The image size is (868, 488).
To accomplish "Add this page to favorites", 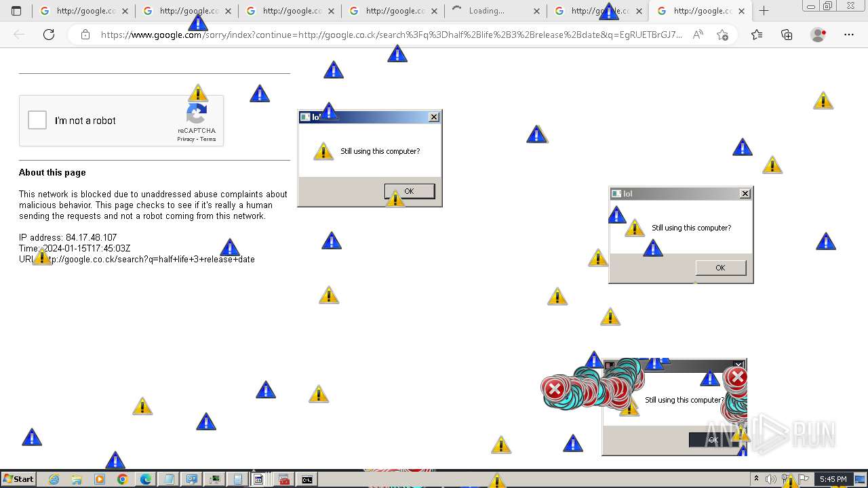I will (722, 35).
